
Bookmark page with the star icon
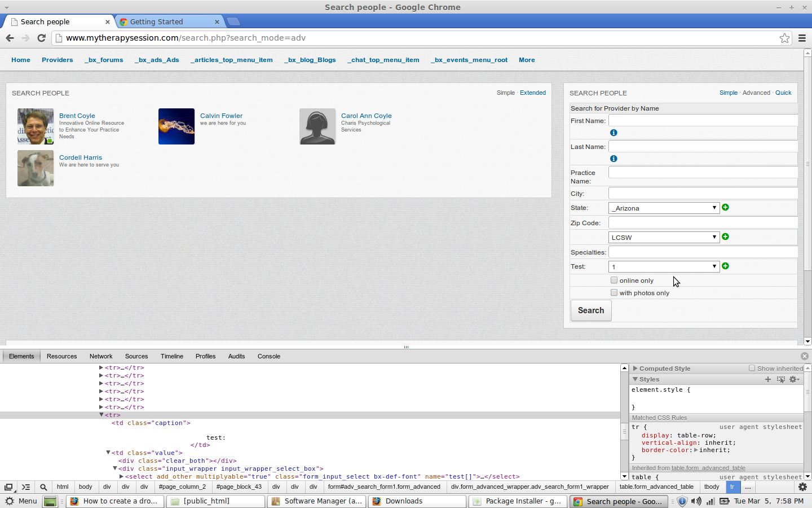pos(784,38)
